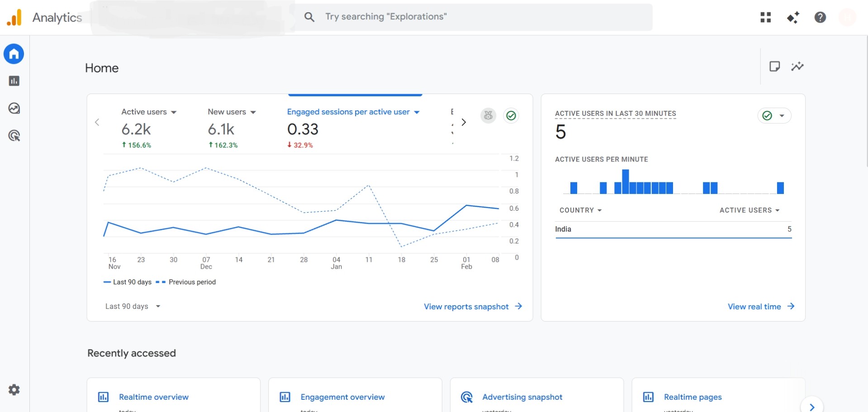The width and height of the screenshot is (868, 412).
Task: Open the Google apps grid
Action: pyautogui.click(x=765, y=17)
